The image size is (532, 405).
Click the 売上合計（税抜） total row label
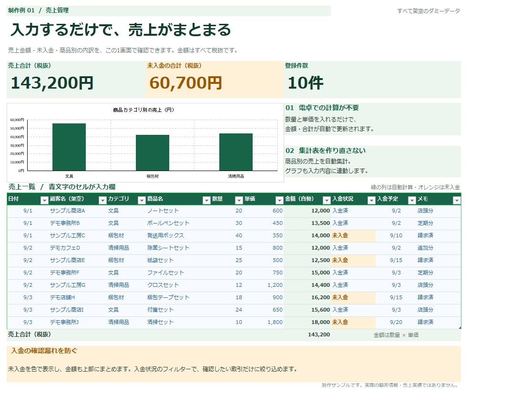click(x=30, y=334)
